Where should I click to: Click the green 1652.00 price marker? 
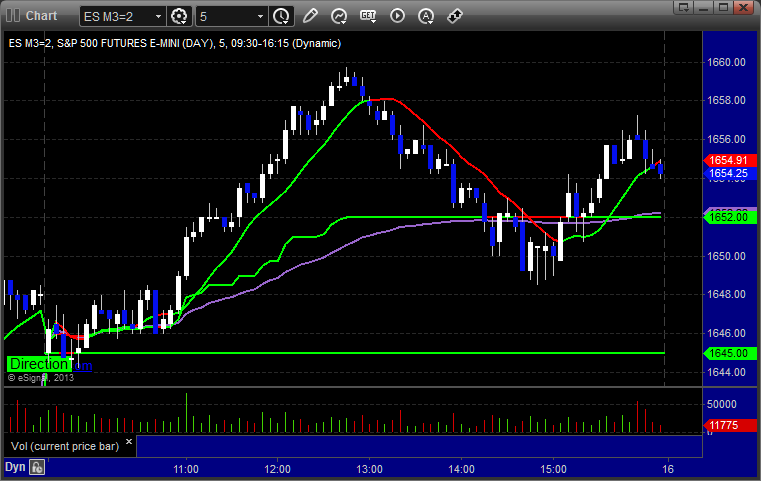click(728, 217)
